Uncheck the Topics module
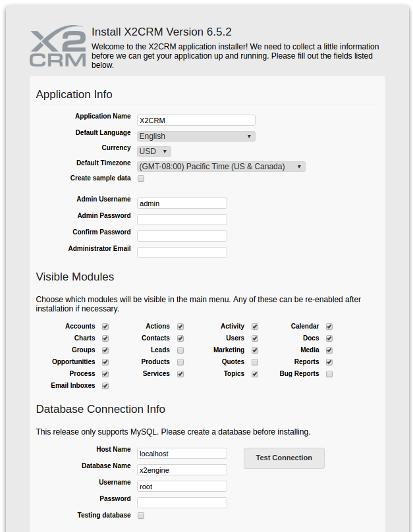Viewport: 413px width, 532px height. click(255, 374)
